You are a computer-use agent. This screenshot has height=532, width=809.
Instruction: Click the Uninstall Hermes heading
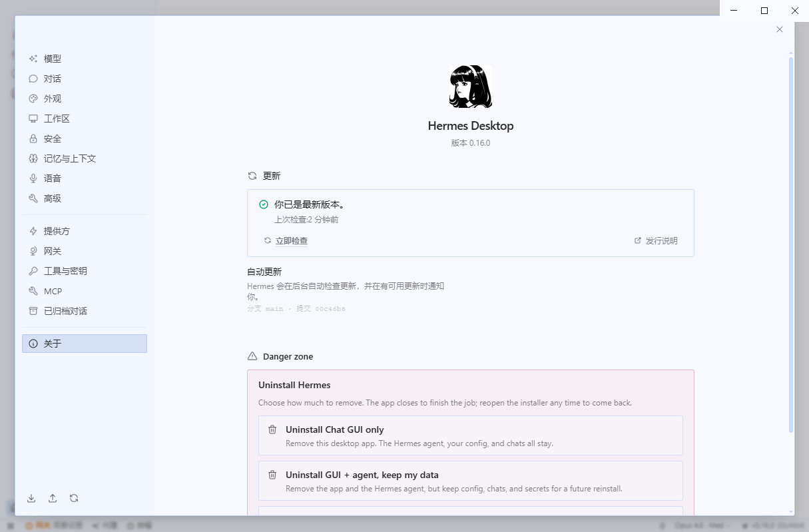click(x=294, y=385)
